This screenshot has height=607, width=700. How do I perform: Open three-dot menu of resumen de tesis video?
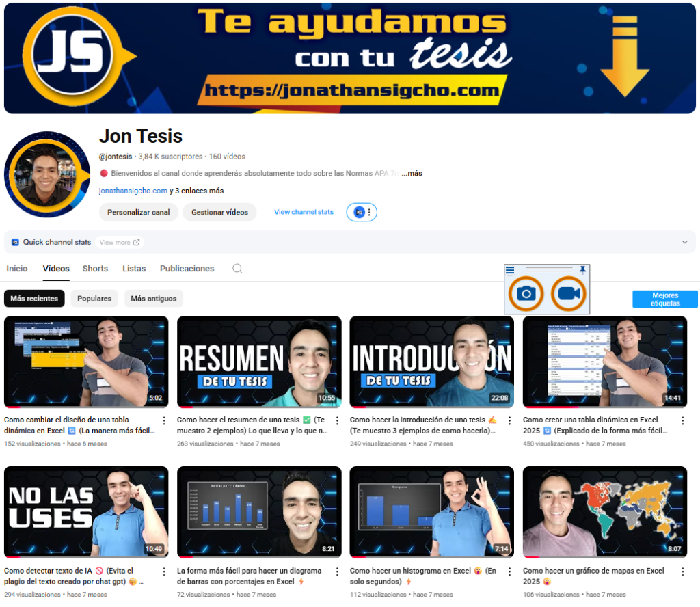(336, 420)
